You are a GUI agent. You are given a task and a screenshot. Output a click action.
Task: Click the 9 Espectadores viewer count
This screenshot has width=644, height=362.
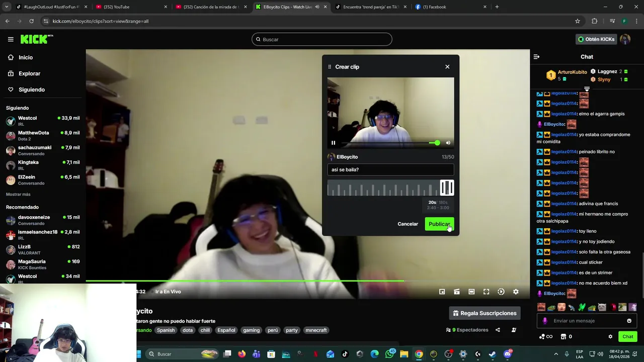467,330
